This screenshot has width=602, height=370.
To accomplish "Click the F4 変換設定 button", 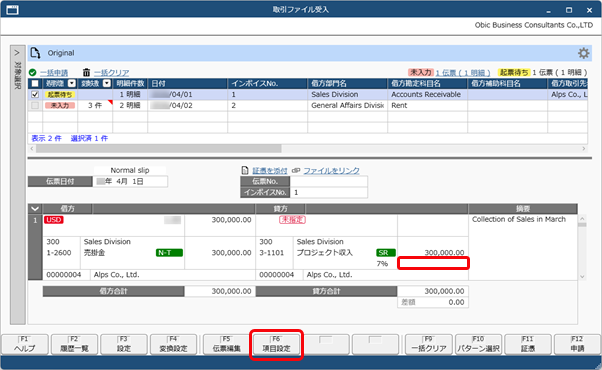I will (x=174, y=344).
